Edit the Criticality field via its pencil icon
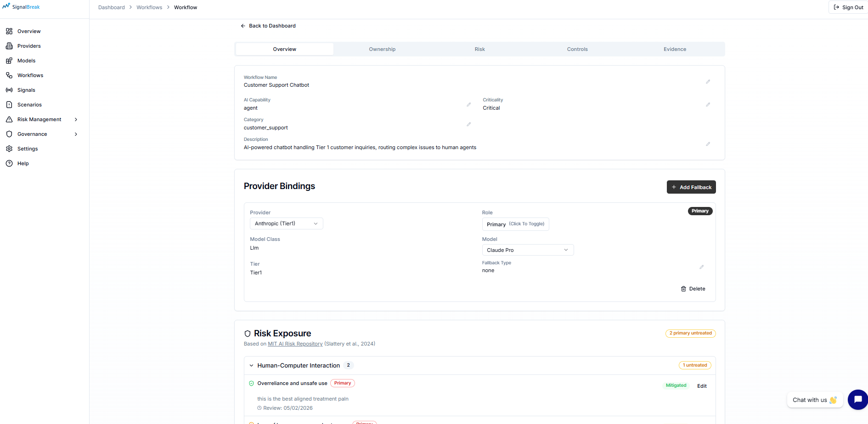The image size is (868, 424). (708, 104)
